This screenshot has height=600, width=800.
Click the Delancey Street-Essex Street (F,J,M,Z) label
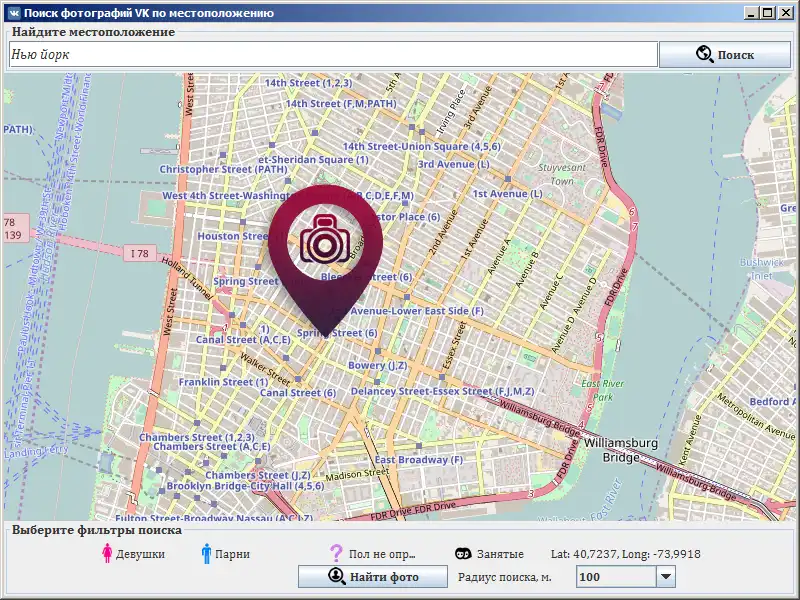pyautogui.click(x=442, y=391)
